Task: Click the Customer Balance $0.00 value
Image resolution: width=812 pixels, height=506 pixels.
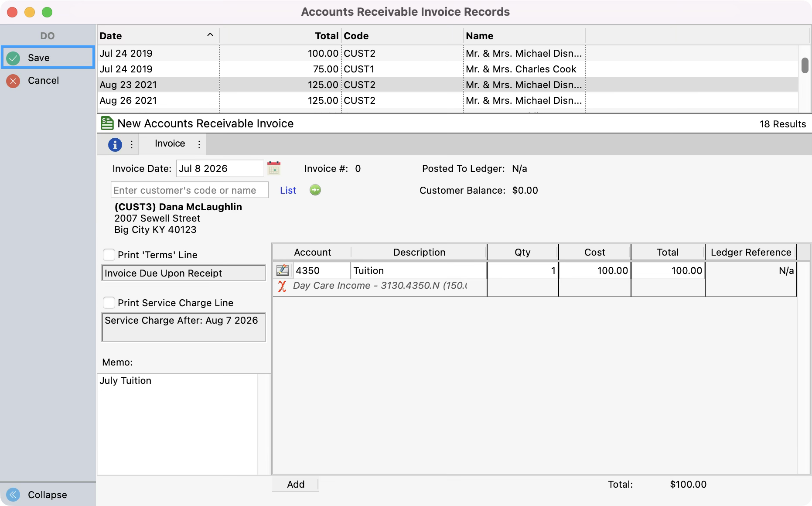Action: pyautogui.click(x=525, y=190)
